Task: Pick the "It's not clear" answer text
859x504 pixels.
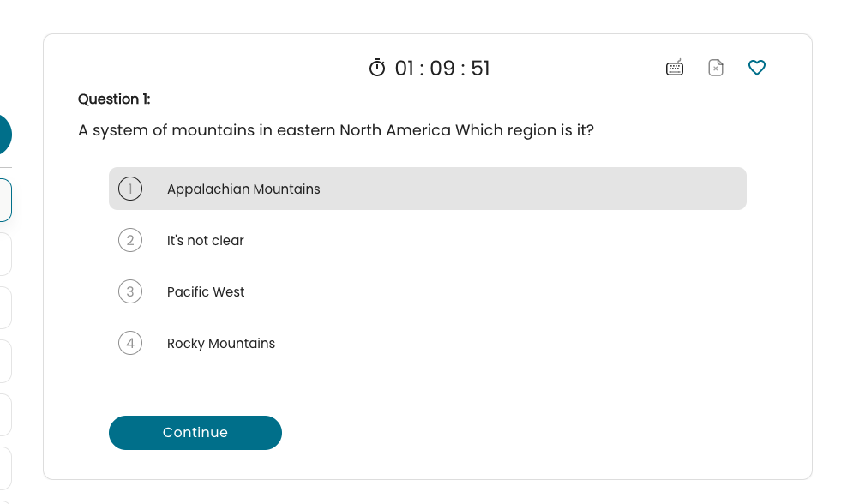Action: (206, 241)
